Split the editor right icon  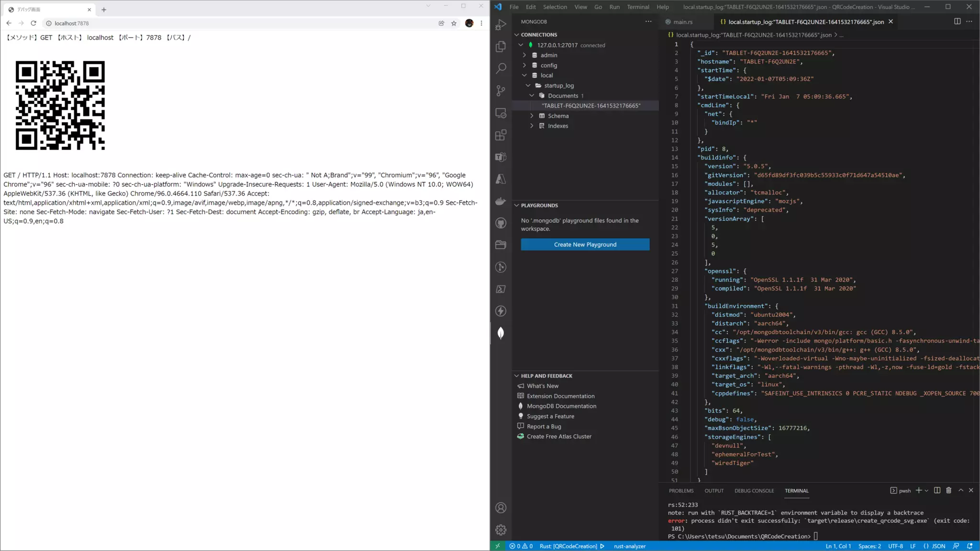pyautogui.click(x=957, y=22)
